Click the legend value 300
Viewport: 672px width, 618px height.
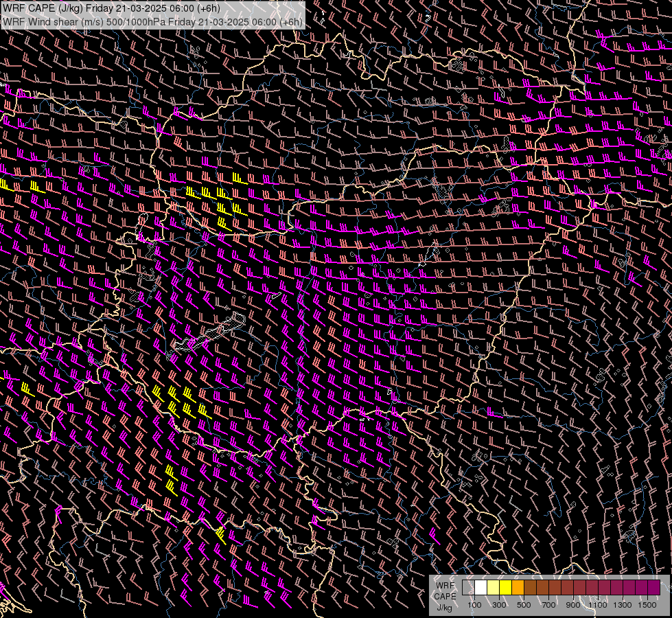[499, 605]
